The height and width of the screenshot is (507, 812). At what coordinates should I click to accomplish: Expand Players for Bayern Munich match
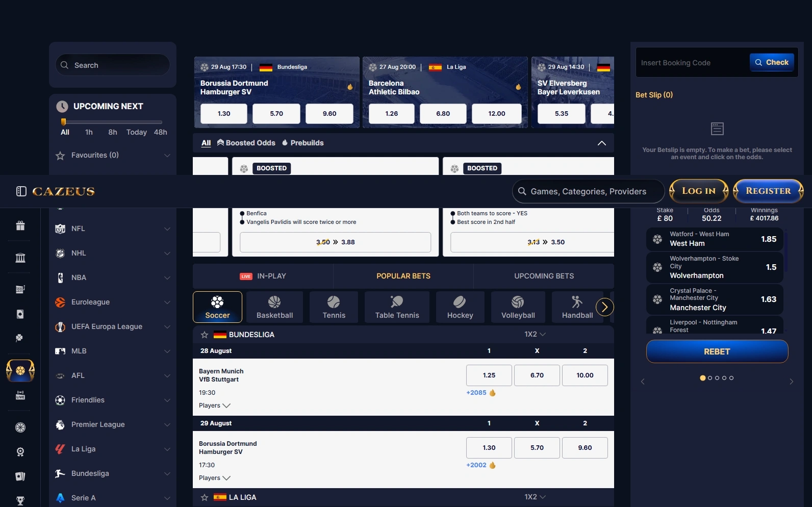pyautogui.click(x=215, y=405)
